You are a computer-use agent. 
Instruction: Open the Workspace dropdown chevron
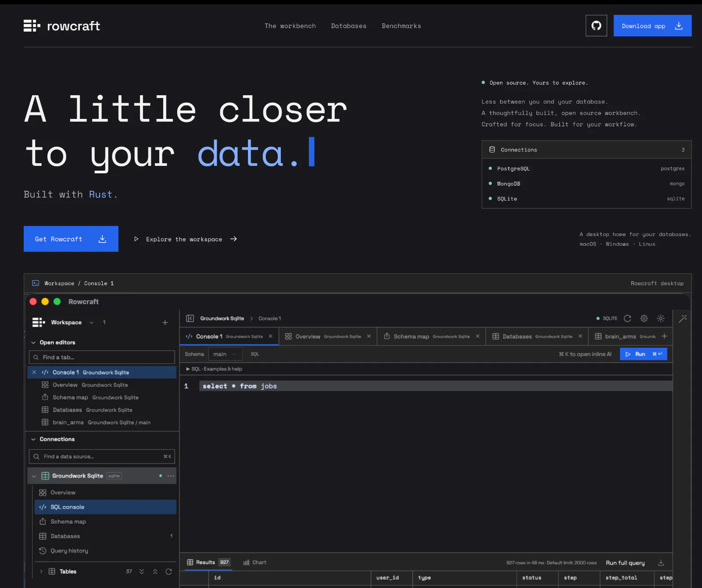click(91, 323)
